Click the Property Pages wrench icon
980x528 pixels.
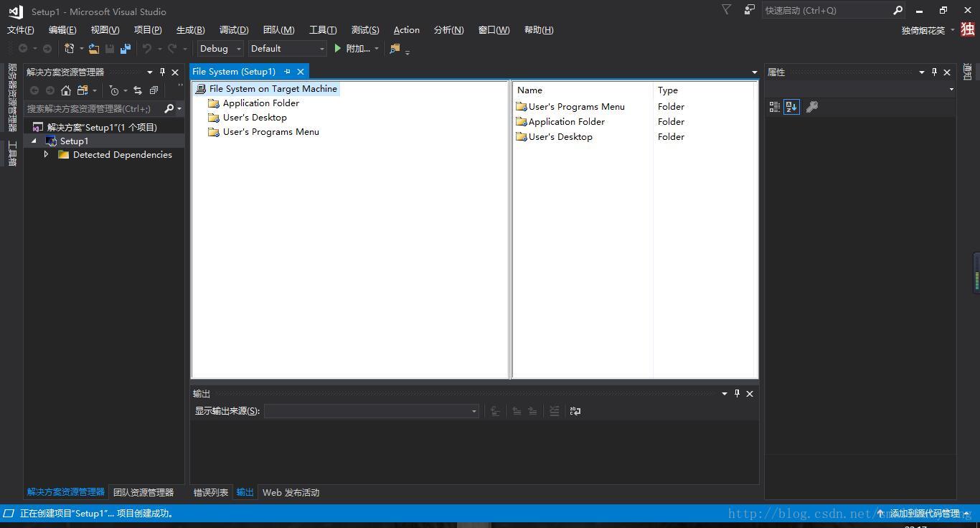[812, 107]
